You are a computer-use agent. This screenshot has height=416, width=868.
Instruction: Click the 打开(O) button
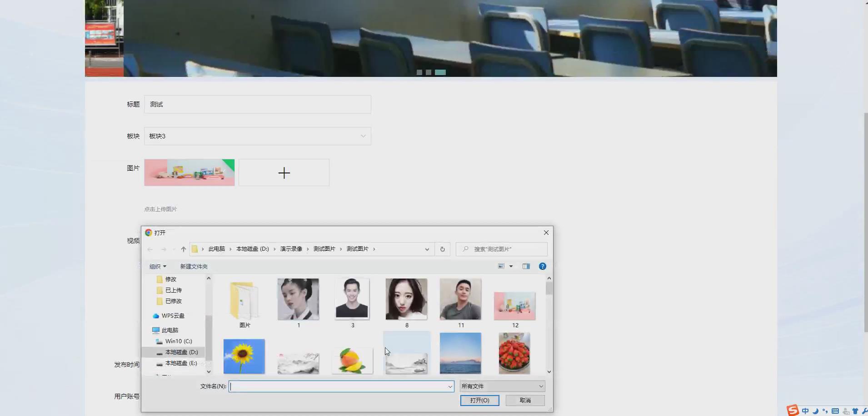479,401
